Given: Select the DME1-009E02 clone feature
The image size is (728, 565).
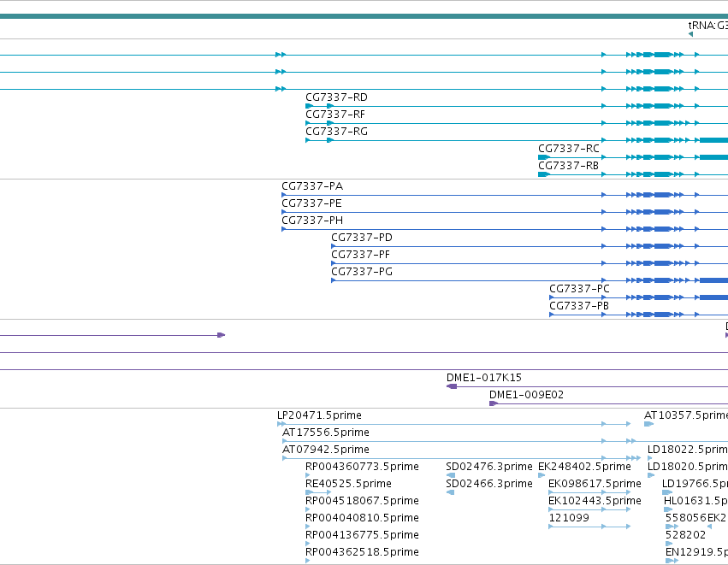Looking at the screenshot, I should [526, 395].
